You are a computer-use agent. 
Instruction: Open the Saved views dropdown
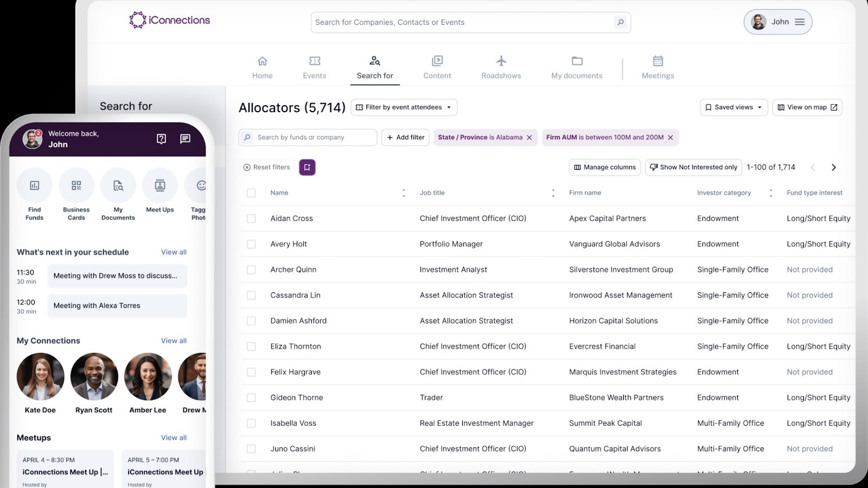pyautogui.click(x=733, y=107)
